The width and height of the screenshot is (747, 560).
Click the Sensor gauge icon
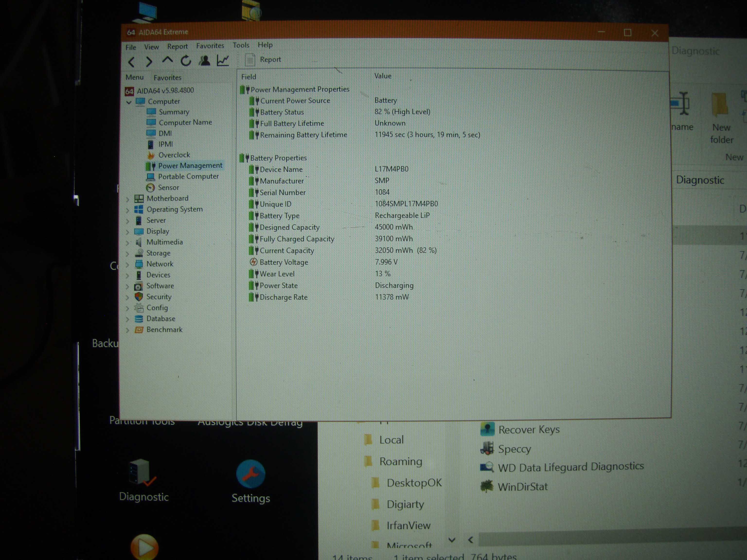pos(150,188)
